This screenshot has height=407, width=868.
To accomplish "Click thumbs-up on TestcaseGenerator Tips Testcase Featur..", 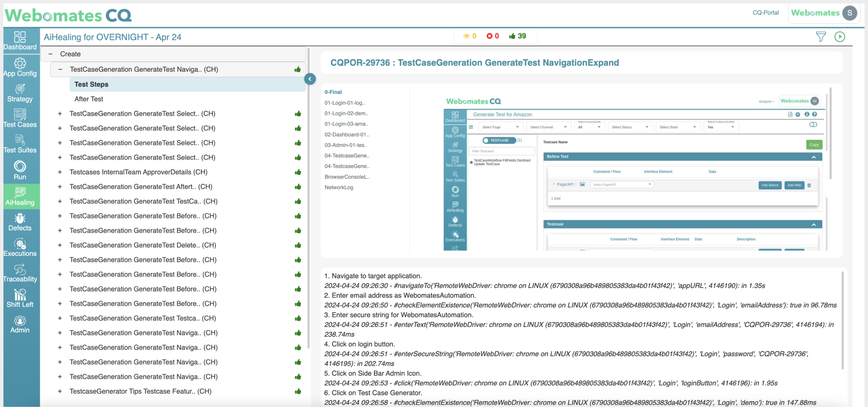I will (298, 391).
